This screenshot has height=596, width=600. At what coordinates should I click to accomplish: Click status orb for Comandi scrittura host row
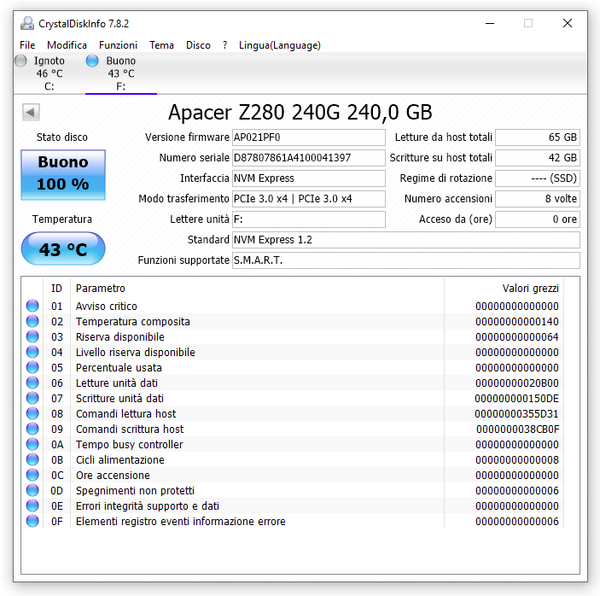point(33,429)
